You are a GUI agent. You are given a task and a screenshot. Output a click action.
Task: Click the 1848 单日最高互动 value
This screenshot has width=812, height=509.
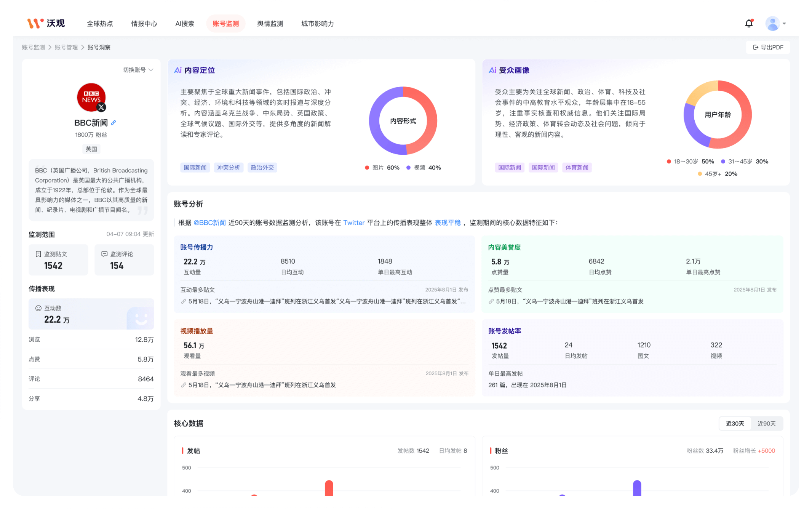[x=385, y=261]
